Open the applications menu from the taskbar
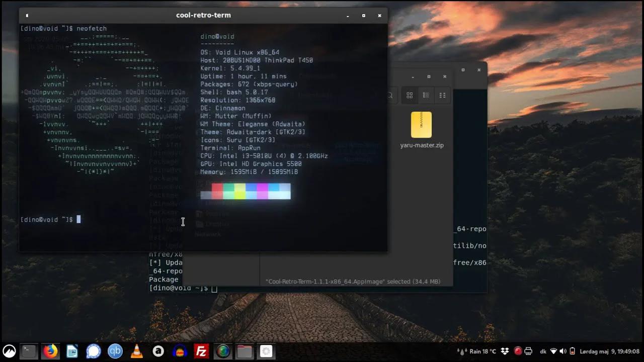The width and height of the screenshot is (644, 362). 9,351
